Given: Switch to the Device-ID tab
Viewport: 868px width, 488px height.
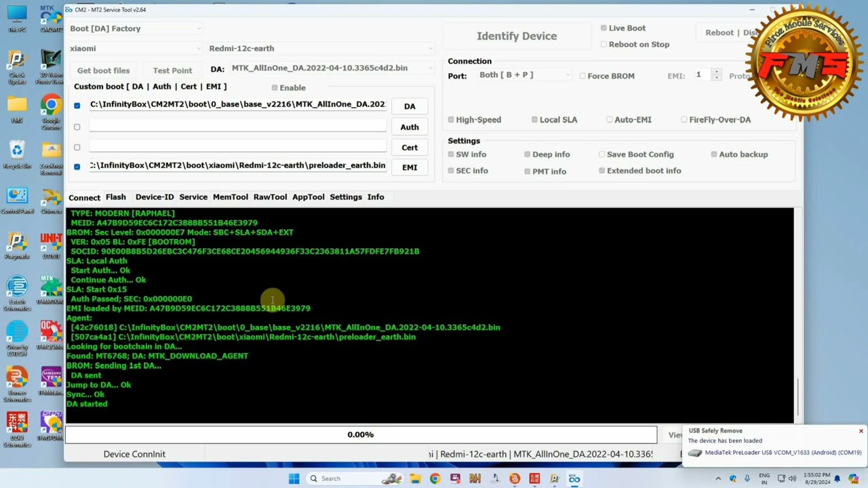Looking at the screenshot, I should tap(155, 197).
